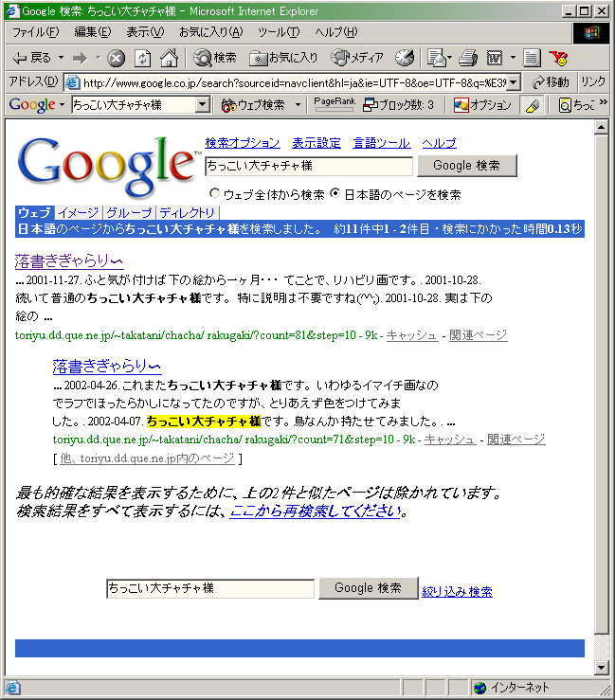This screenshot has width=615, height=700.
Task: Open the 絞り込み検索 link
Action: [458, 592]
